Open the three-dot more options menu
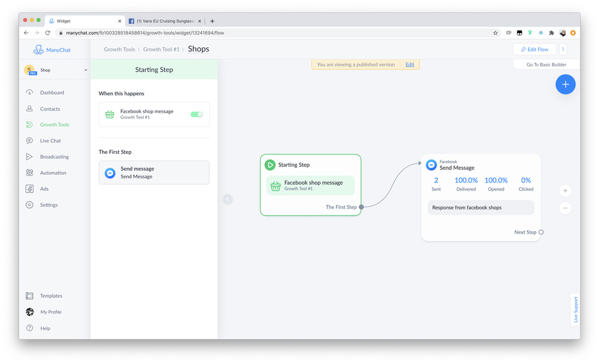 coord(562,49)
